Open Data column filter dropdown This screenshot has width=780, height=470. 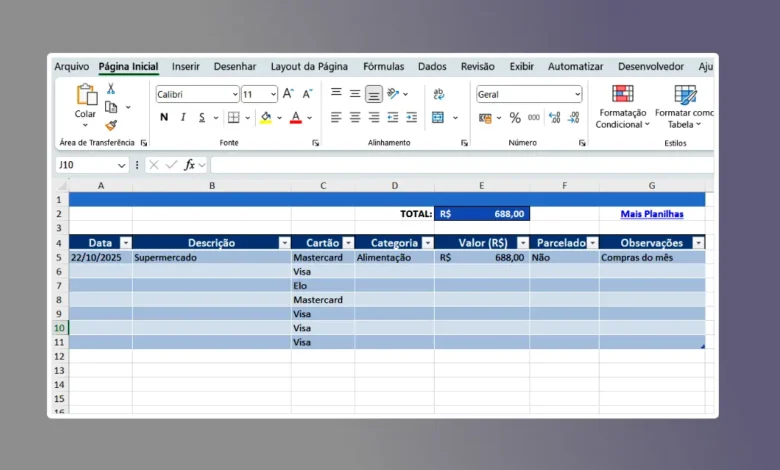click(x=126, y=243)
